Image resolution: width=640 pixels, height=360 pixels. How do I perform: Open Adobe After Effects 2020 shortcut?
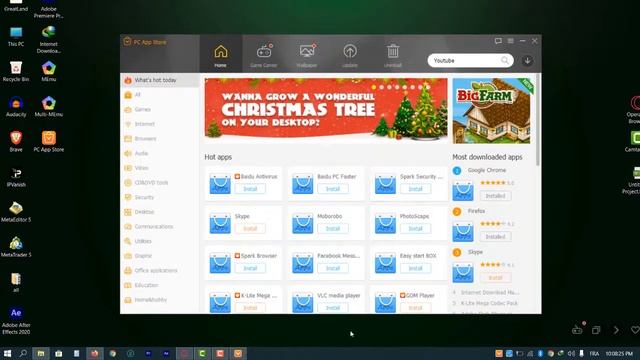[16, 320]
